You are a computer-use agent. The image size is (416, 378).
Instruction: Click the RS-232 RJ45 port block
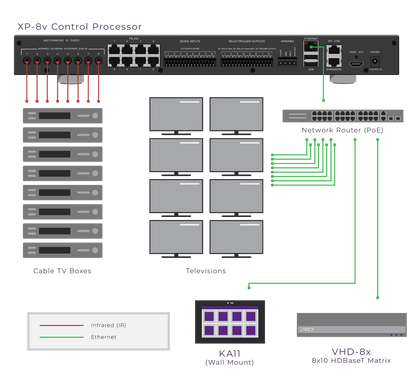(134, 56)
